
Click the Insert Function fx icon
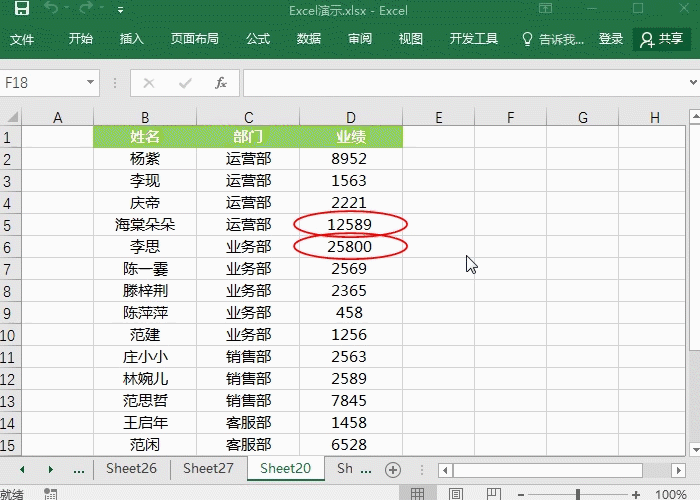[221, 83]
